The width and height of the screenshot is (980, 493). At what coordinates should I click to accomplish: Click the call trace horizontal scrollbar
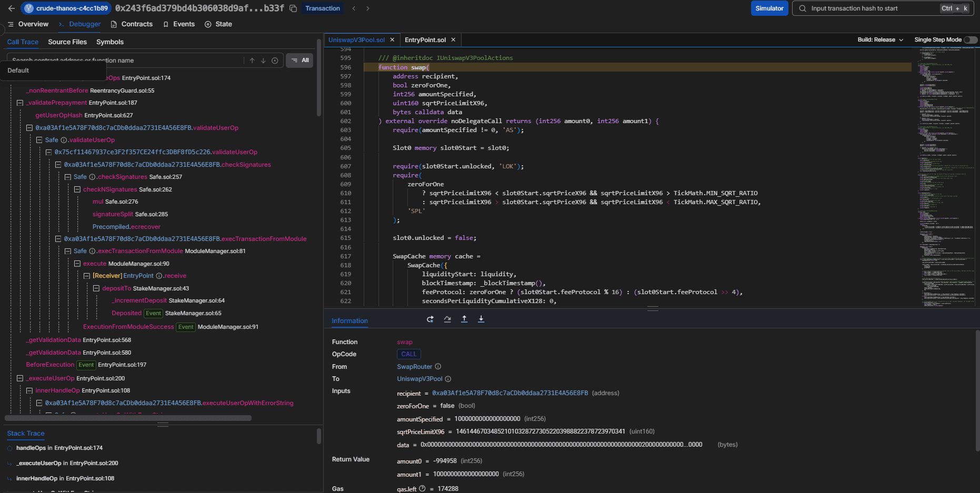(128, 418)
